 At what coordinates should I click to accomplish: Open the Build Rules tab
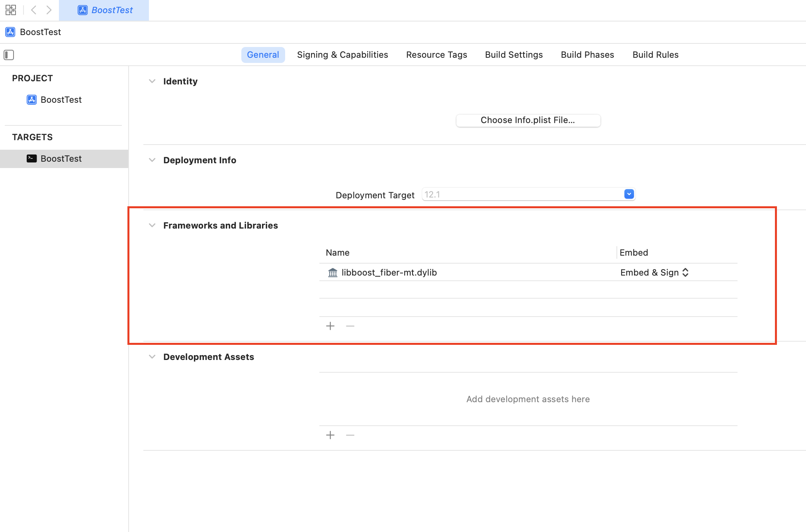pyautogui.click(x=655, y=55)
